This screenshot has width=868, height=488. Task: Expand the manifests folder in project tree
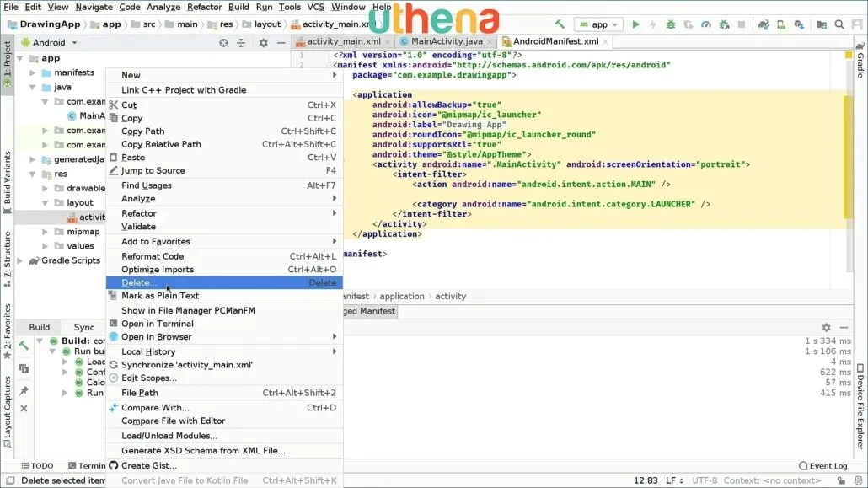(x=33, y=72)
